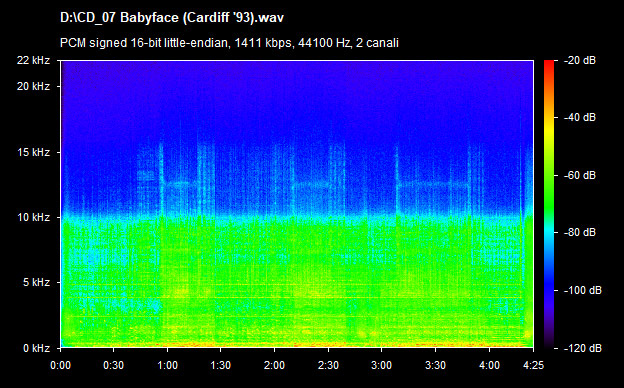Click the 1:00 mark on the time axis
Screen dimensions: 624x388
168,365
